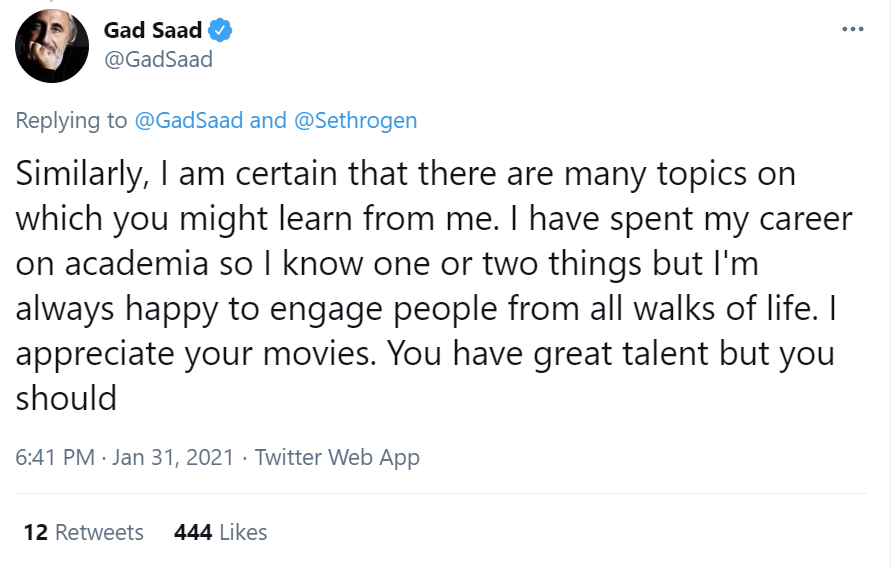Viewport: 892px width, 569px height.
Task: Open @GadSaad mention in Replying to line
Action: pos(188,121)
